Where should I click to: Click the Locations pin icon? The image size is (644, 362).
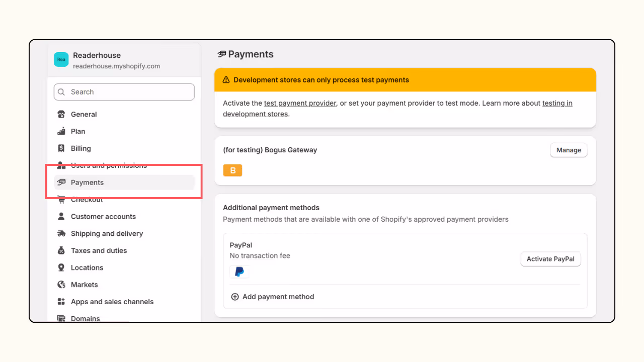(x=61, y=267)
